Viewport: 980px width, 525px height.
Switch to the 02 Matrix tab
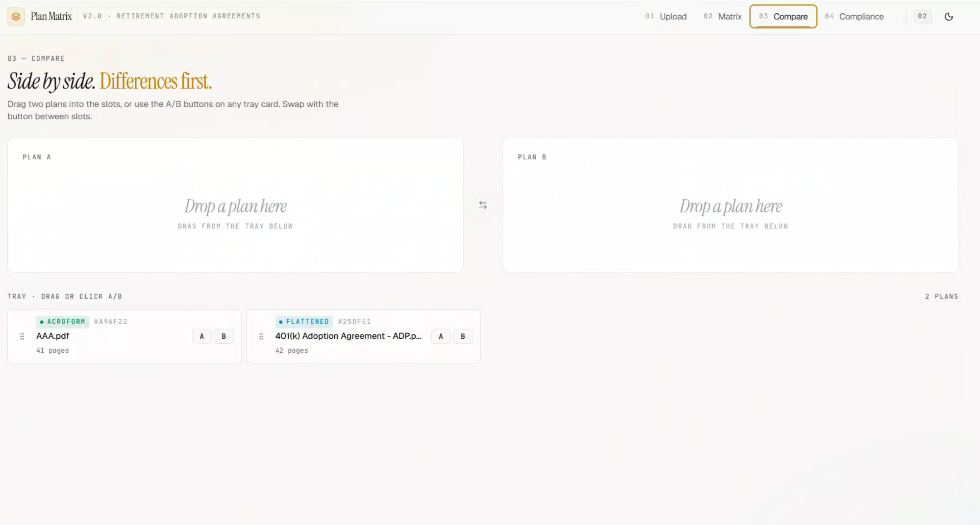(722, 16)
